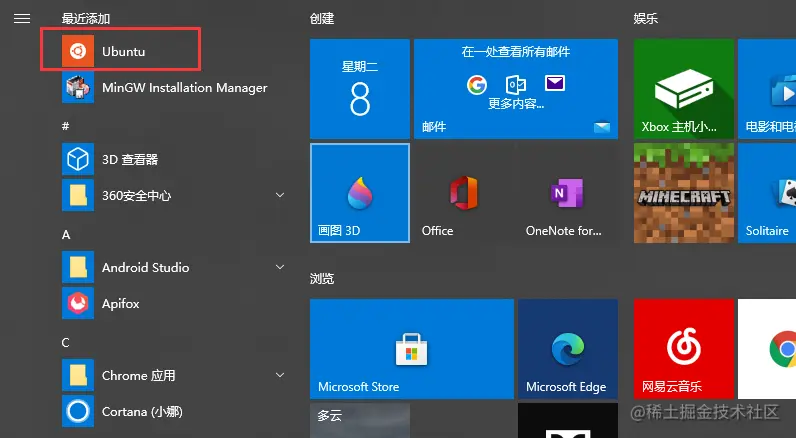Launch the Minecraft tile
796x438 pixels.
click(x=684, y=193)
